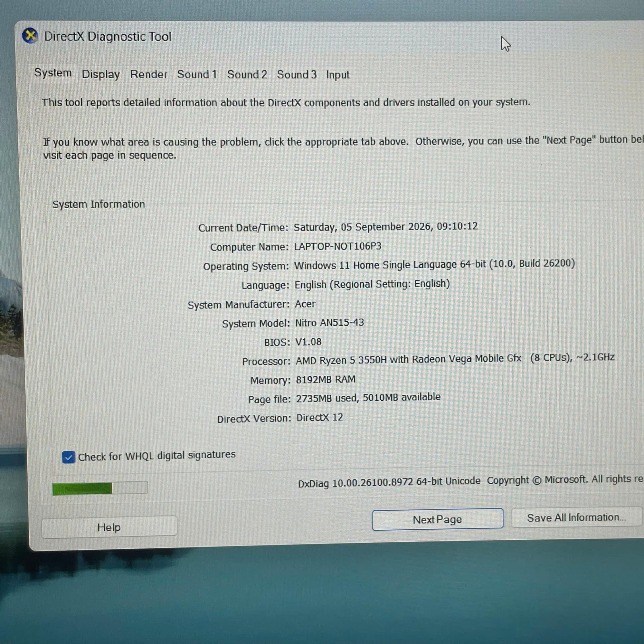
Task: Click the Next Page button
Action: click(x=437, y=519)
